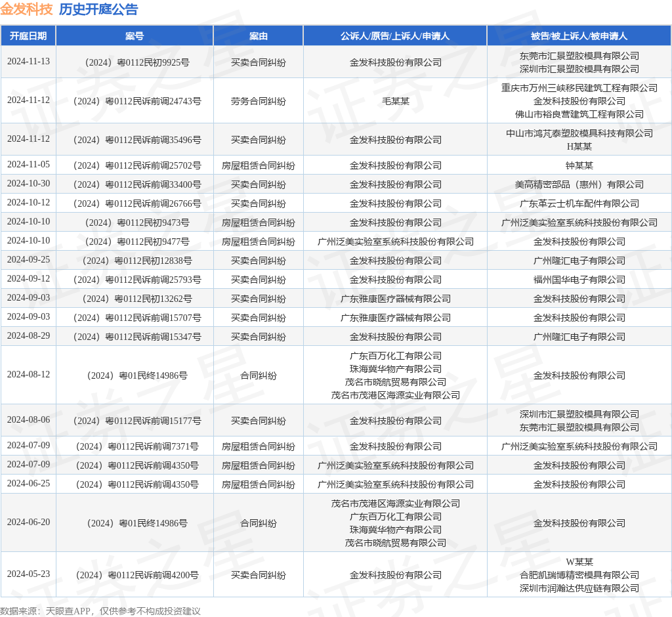Click plaintiff name 毛某某
Viewport: 672px width, 617px height.
(396, 101)
